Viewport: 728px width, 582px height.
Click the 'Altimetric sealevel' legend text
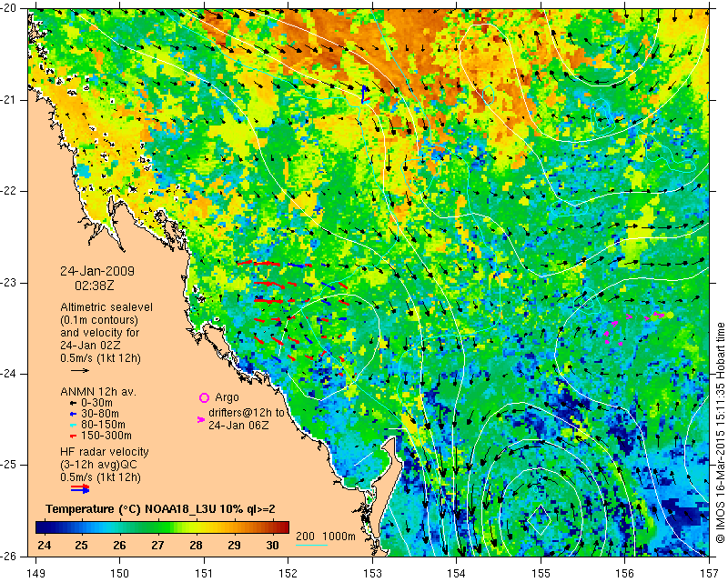tap(106, 307)
